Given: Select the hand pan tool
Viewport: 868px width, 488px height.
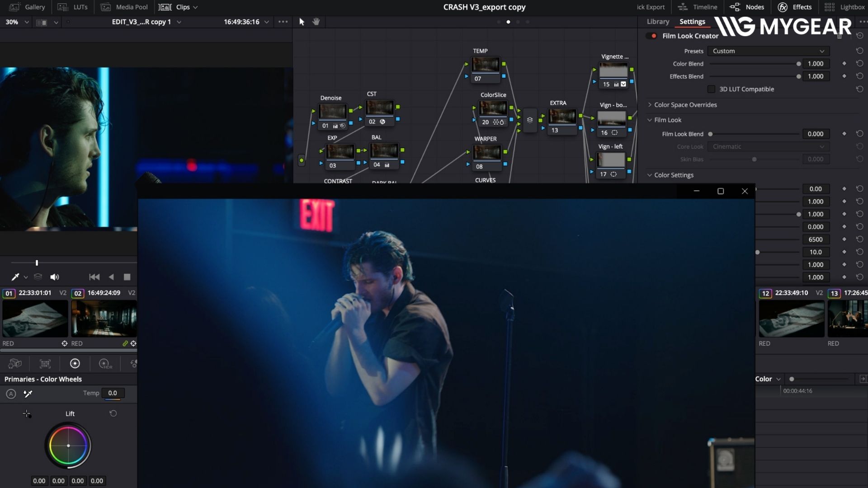Looking at the screenshot, I should click(x=316, y=22).
